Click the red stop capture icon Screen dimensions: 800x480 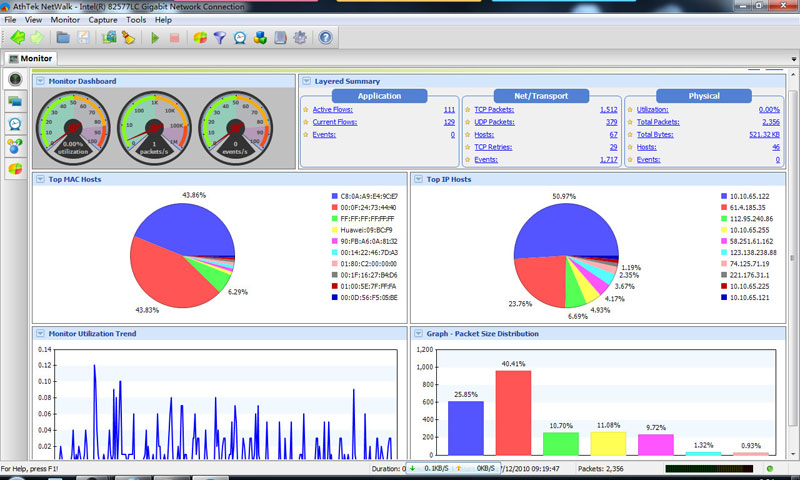pyautogui.click(x=174, y=38)
